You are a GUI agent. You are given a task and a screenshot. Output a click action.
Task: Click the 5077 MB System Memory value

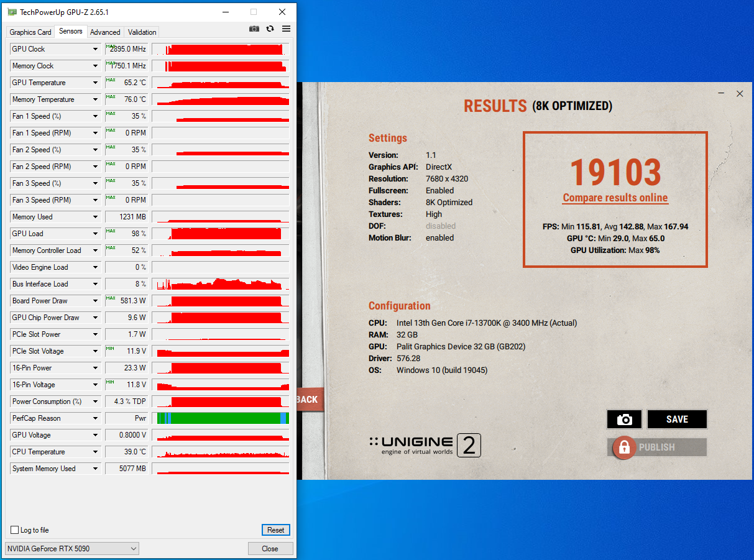(132, 469)
